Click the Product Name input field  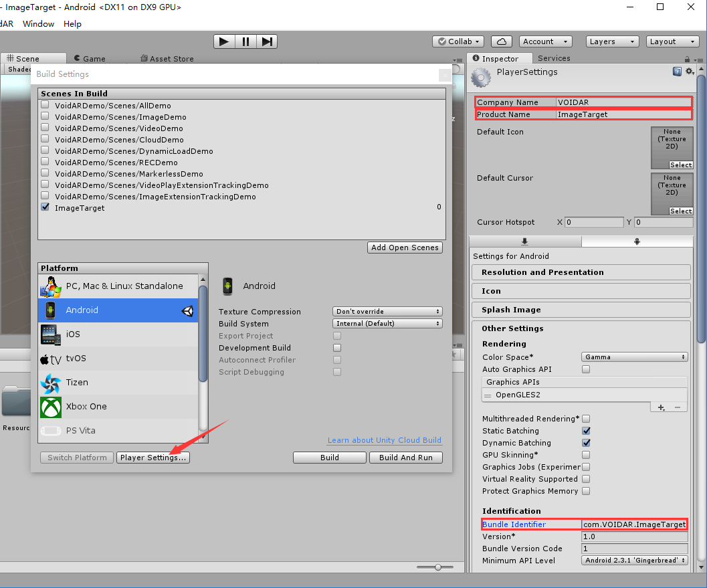pos(623,114)
